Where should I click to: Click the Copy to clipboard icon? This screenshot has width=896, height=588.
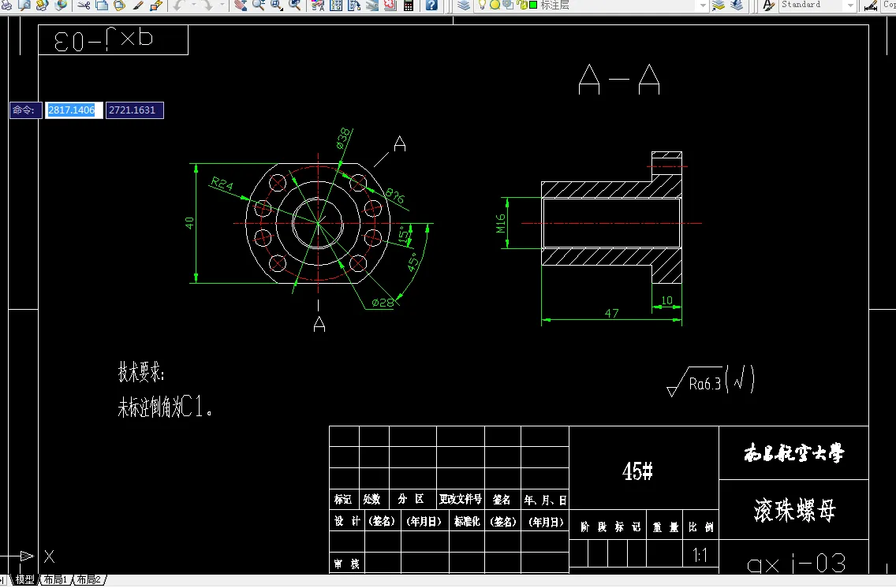coord(102,6)
